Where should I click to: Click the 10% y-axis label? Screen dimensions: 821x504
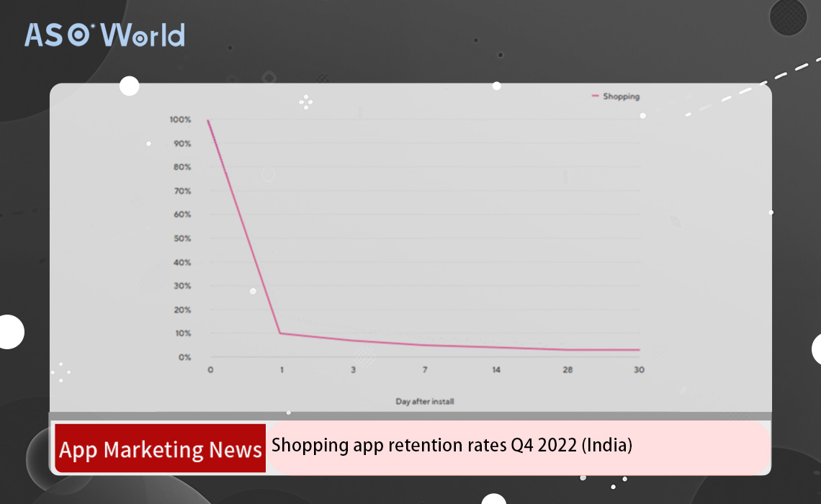183,333
